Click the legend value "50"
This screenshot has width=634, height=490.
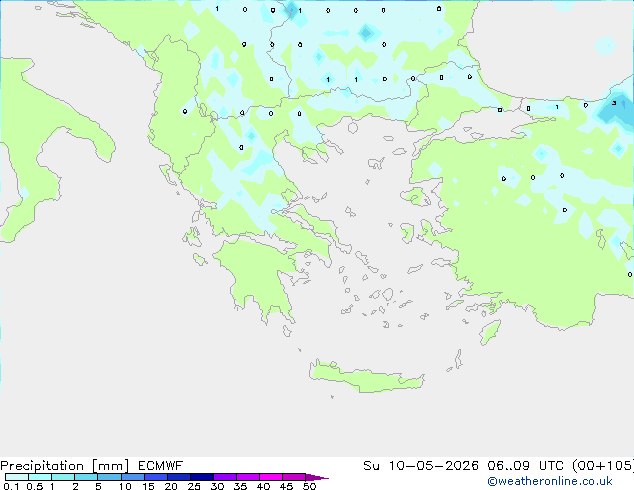pos(309,486)
